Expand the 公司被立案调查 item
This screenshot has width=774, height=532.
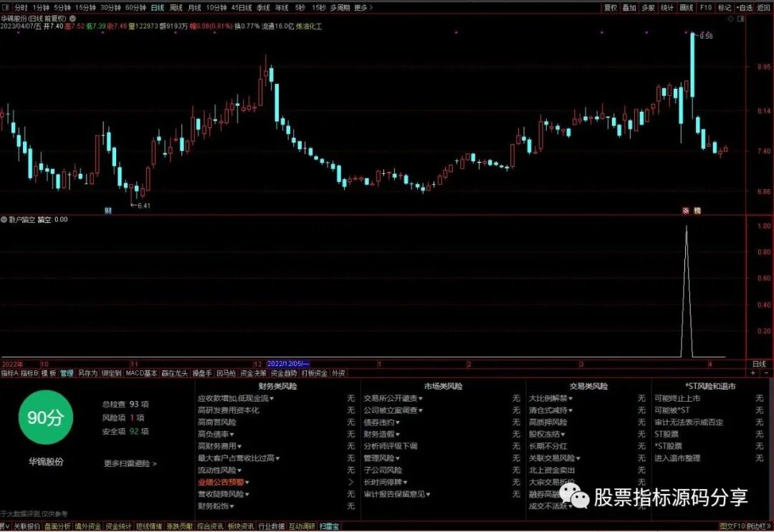(393, 410)
